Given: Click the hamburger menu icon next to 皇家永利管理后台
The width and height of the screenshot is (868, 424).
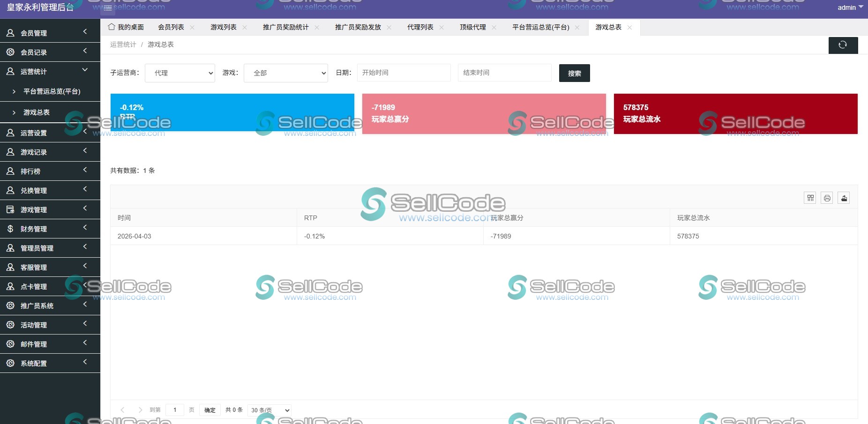Looking at the screenshot, I should (x=107, y=8).
